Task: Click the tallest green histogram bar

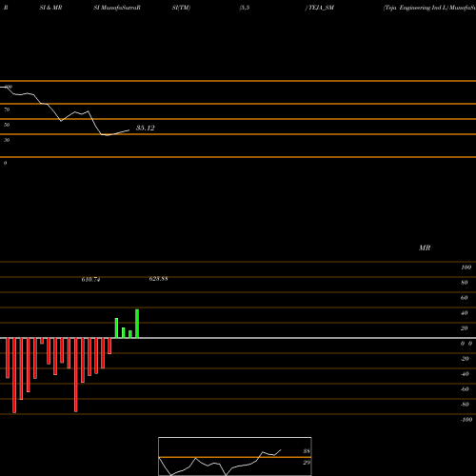Action: [x=137, y=324]
